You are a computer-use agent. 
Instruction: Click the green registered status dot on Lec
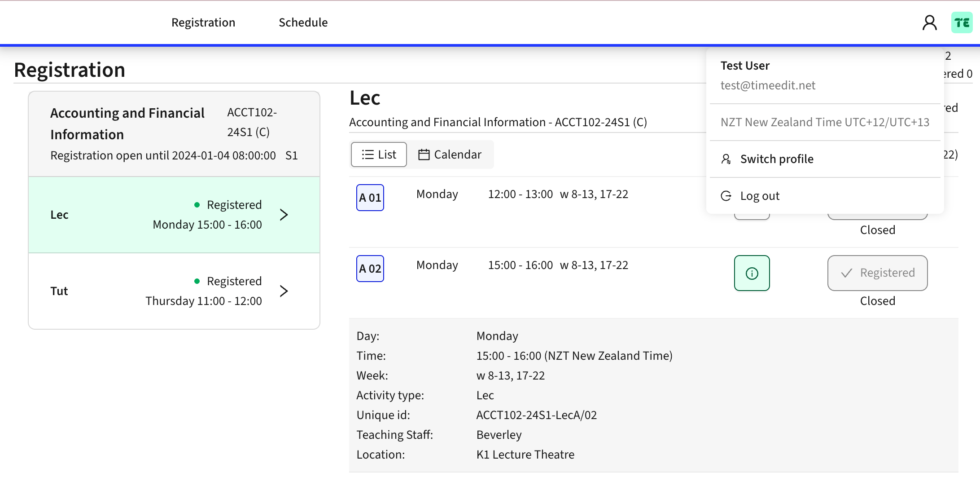tap(197, 204)
